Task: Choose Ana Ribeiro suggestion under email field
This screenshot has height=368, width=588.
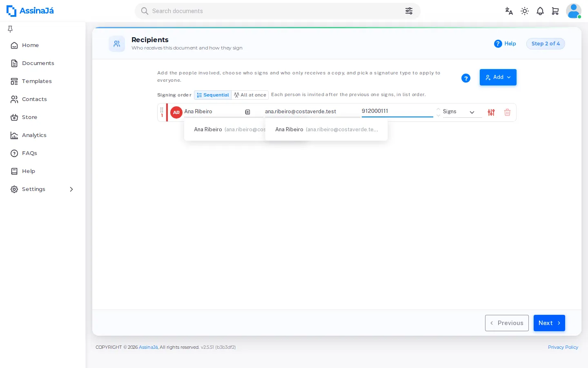Action: (x=326, y=129)
